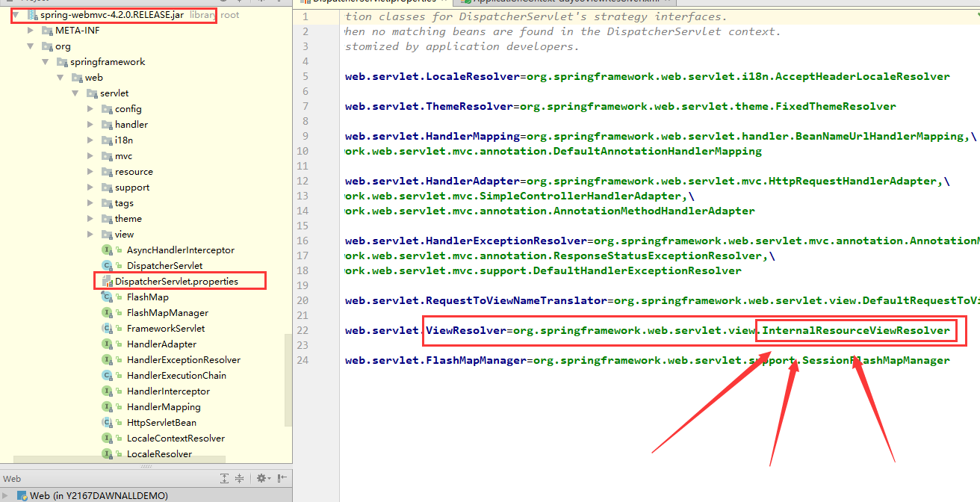The image size is (980, 502).
Task: Click the AsyncHandlerInterceptor interface icon
Action: (108, 250)
